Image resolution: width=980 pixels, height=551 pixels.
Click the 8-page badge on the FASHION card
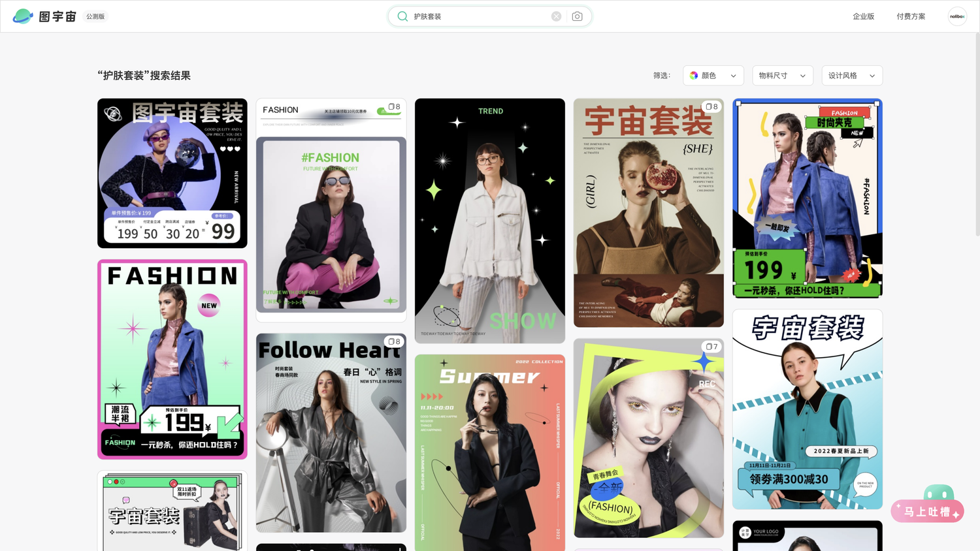click(x=394, y=106)
